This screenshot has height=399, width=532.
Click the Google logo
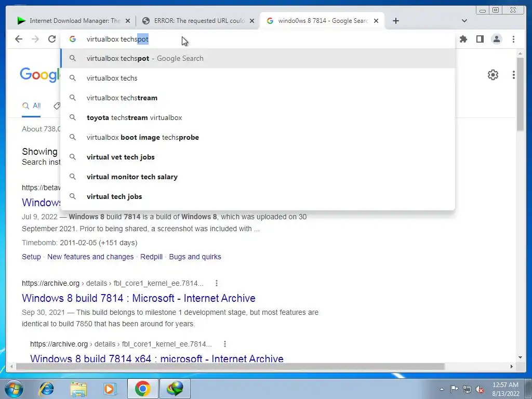click(x=39, y=74)
